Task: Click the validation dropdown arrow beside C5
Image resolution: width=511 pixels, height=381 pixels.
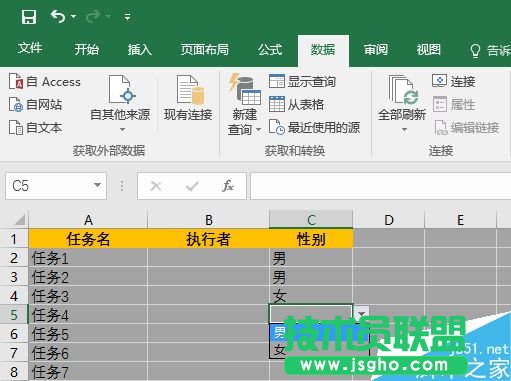Action: click(x=361, y=314)
